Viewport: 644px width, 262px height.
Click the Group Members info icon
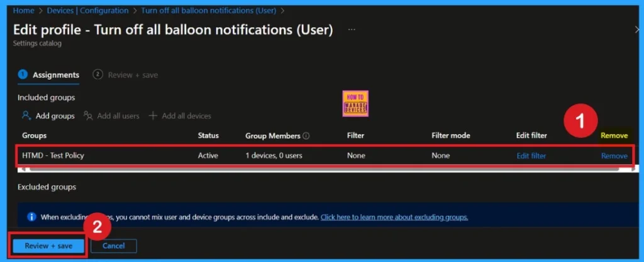(306, 136)
